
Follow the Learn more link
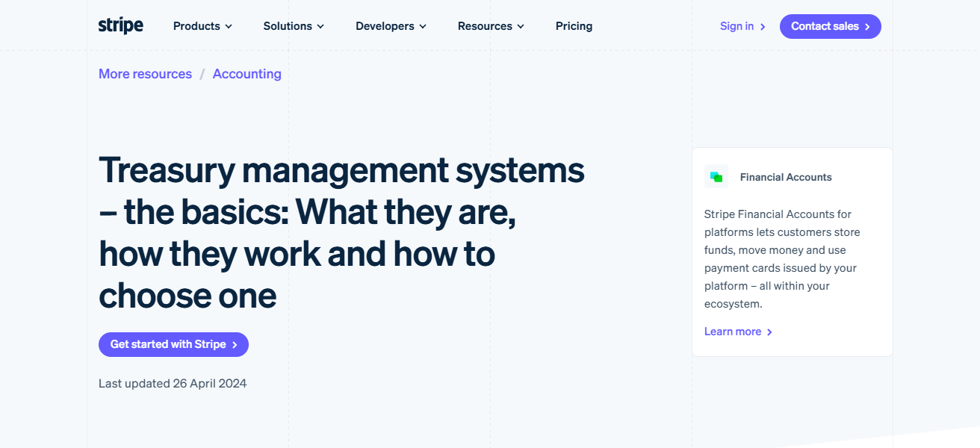click(x=732, y=332)
